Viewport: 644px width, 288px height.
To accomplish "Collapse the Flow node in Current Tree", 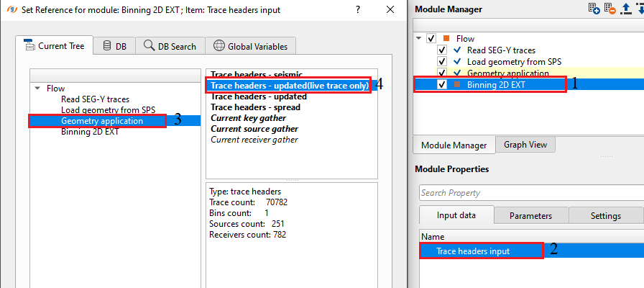I will click(37, 89).
